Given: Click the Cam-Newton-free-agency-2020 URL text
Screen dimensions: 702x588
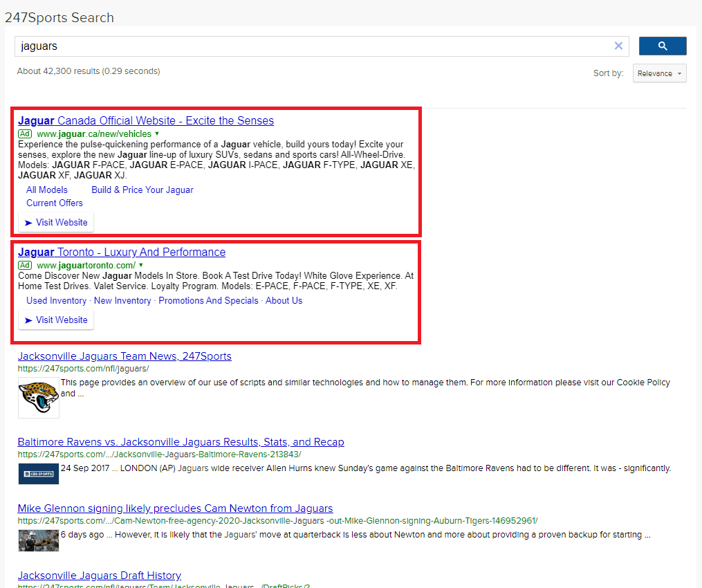Looking at the screenshot, I should click(x=277, y=521).
